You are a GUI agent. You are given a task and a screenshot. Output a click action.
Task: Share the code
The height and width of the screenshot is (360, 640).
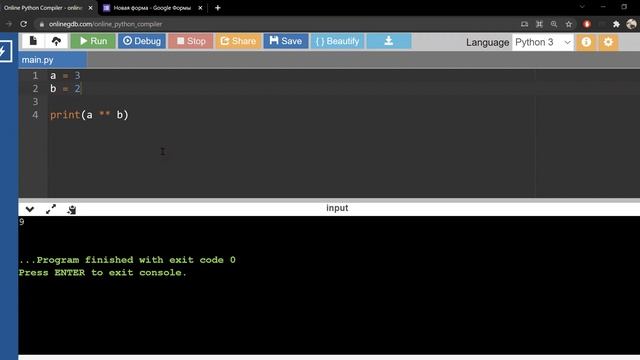[x=238, y=41]
